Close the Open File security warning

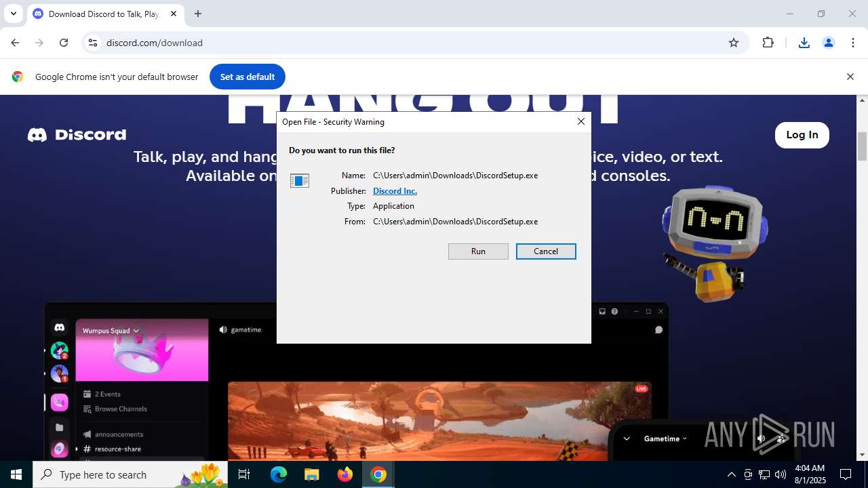[x=580, y=121]
